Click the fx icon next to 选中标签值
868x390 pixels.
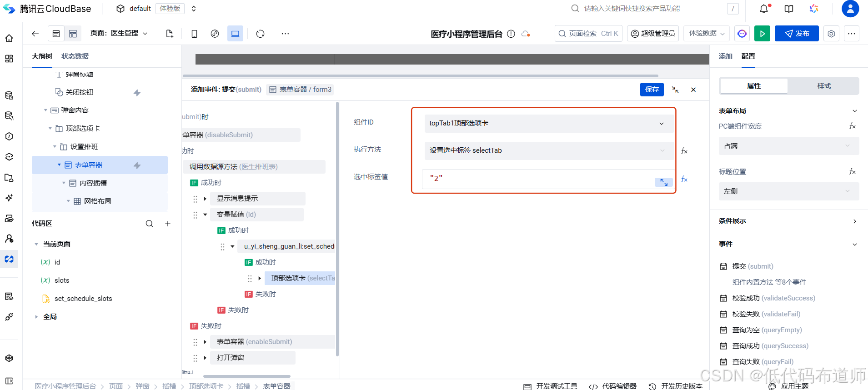pos(684,180)
